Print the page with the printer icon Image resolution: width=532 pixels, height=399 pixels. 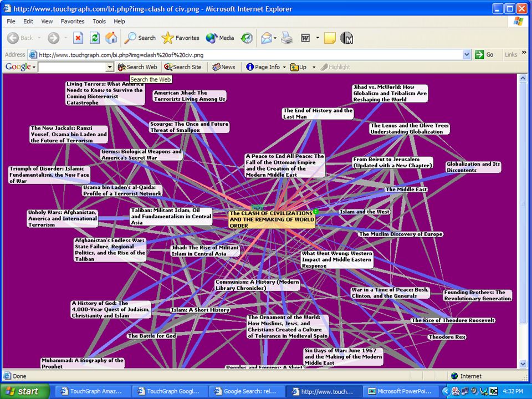coord(287,38)
